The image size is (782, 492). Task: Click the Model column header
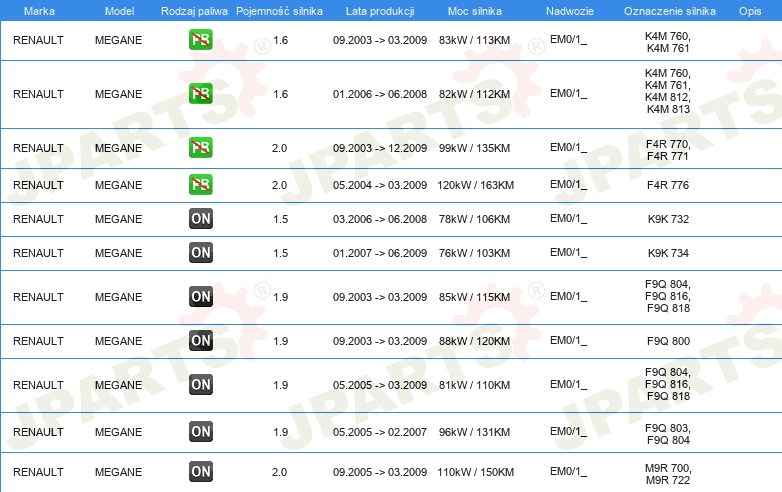[120, 11]
